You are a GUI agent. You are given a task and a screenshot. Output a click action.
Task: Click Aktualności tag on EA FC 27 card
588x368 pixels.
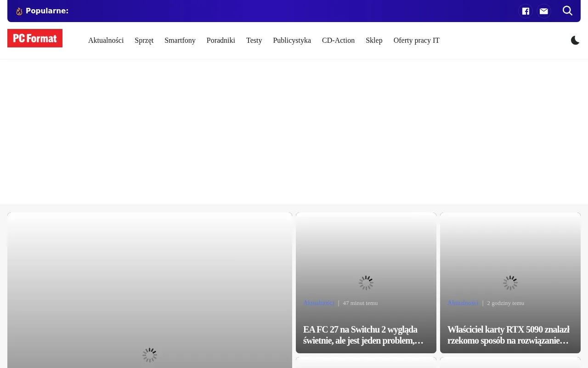tap(319, 303)
